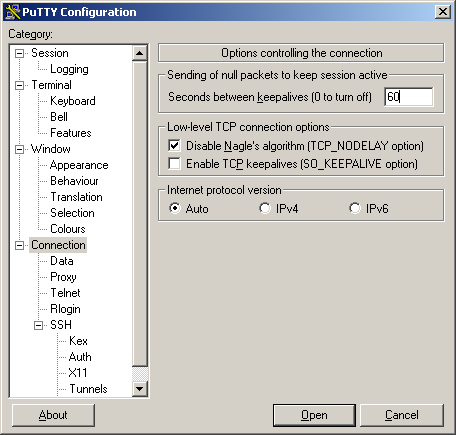Image resolution: width=456 pixels, height=435 pixels.
Task: Select the IPv6 radio button
Action: (x=355, y=208)
